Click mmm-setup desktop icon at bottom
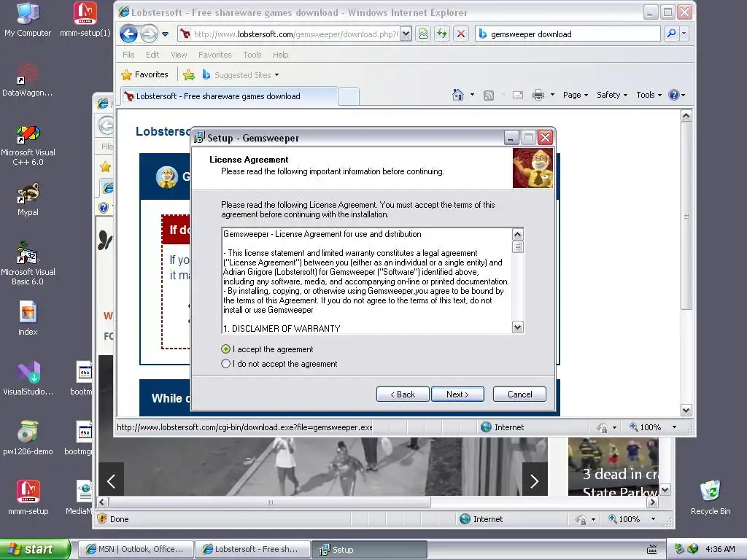 pos(28,497)
